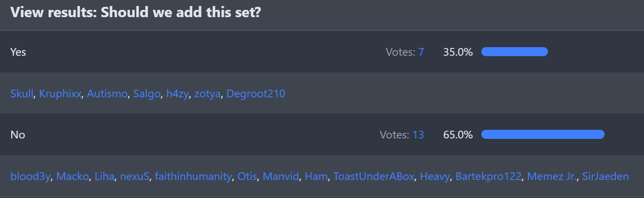
Task: Select the Salgo voter link
Action: pyautogui.click(x=147, y=93)
